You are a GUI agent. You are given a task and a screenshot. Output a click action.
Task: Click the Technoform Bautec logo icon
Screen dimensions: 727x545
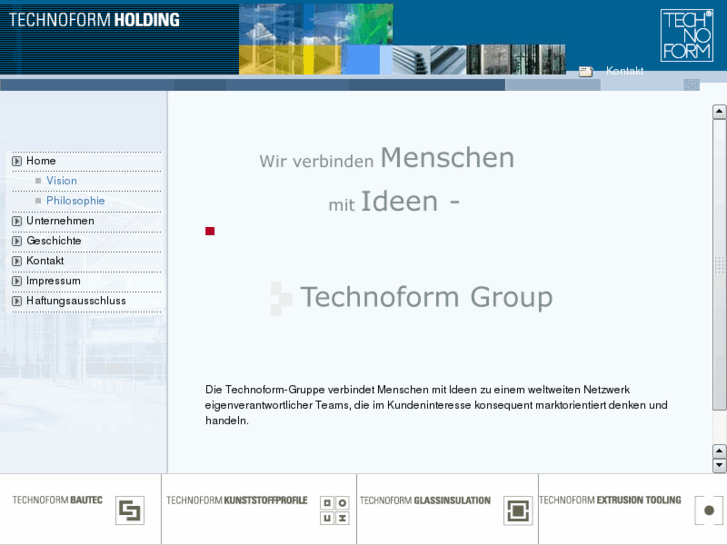[130, 510]
